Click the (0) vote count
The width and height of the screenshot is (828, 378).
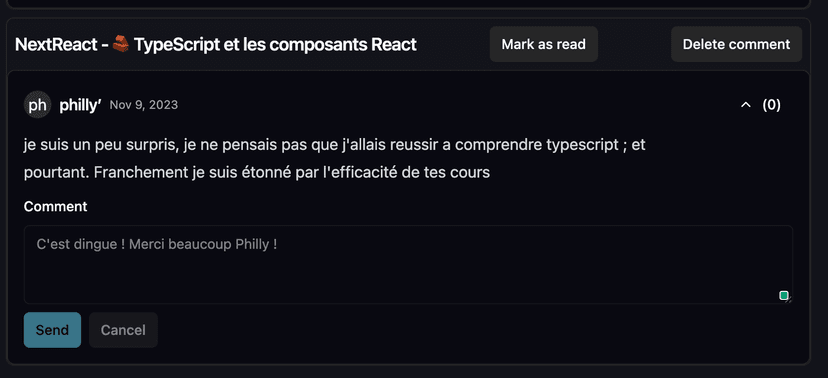(771, 105)
